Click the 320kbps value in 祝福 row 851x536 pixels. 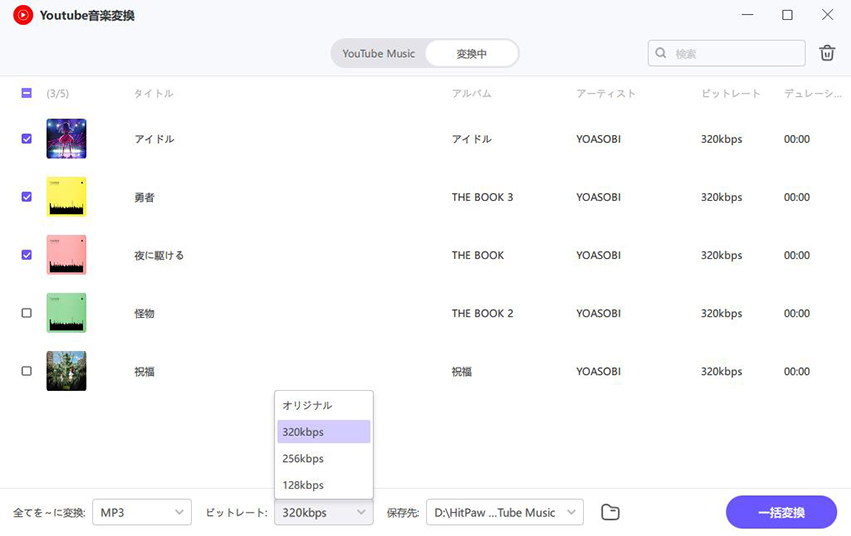point(721,372)
